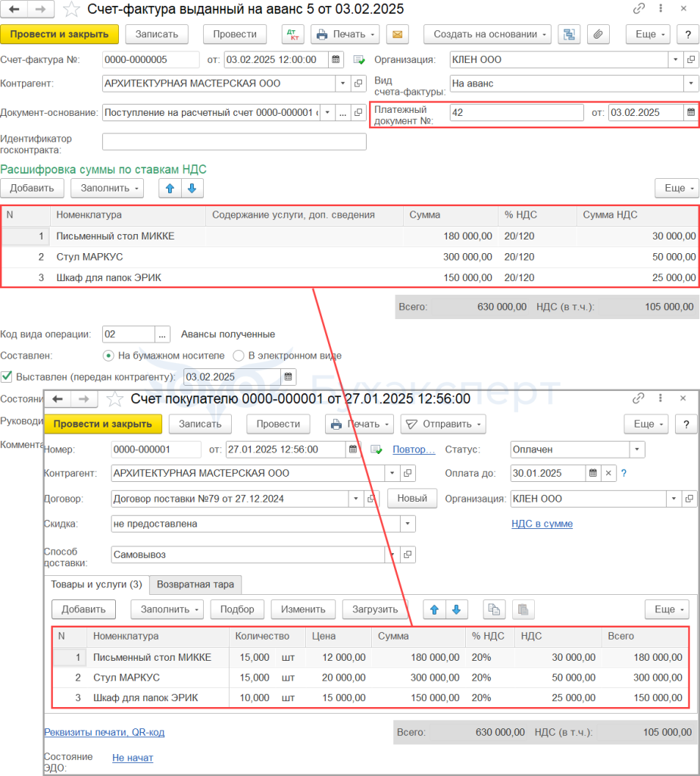Viewport: 700px width, 776px height.
Task: Click the Дт/Кт postings icon in invoice toolbar
Action: pyautogui.click(x=292, y=34)
